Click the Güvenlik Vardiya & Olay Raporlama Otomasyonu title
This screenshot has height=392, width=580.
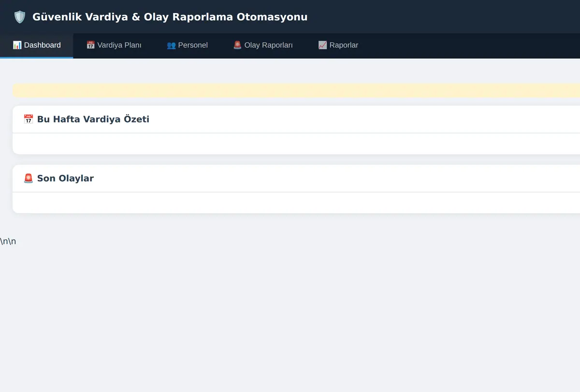pos(170,17)
